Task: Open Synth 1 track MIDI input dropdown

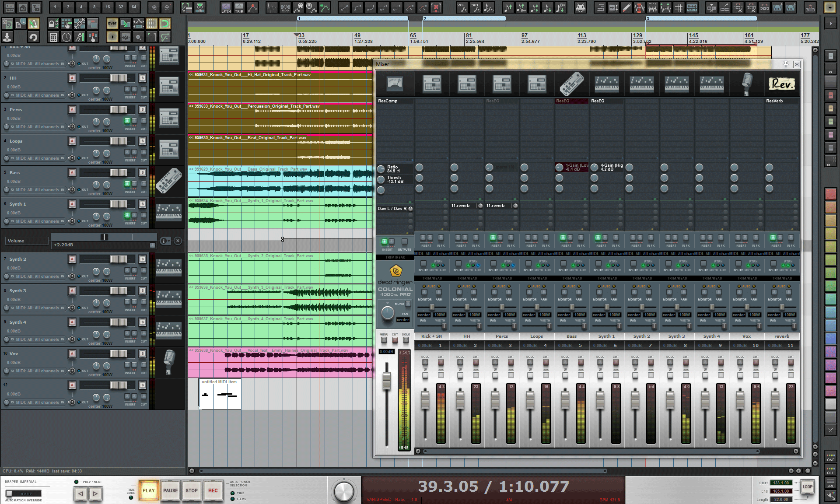Action: (37, 221)
